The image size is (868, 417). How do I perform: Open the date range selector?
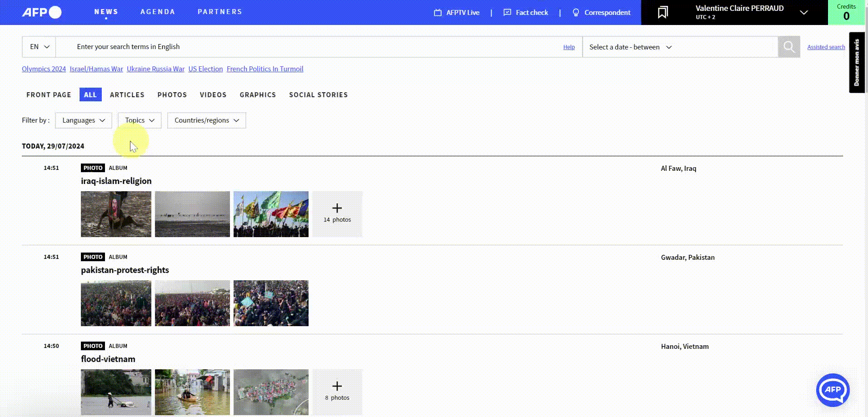(630, 47)
